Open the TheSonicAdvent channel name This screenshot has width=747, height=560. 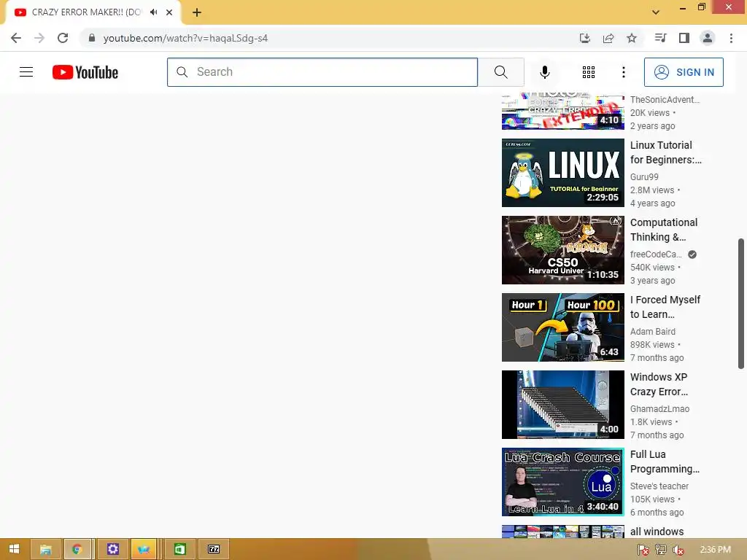665,99
